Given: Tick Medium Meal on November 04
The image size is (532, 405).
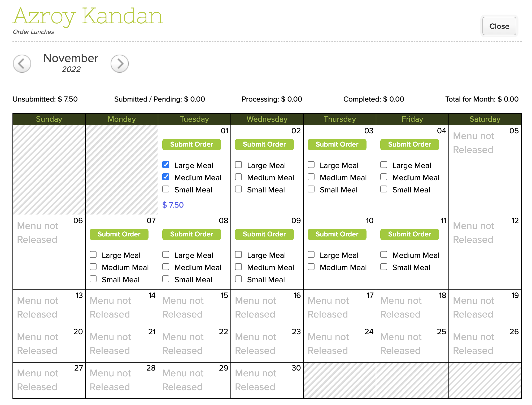Looking at the screenshot, I should [384, 177].
